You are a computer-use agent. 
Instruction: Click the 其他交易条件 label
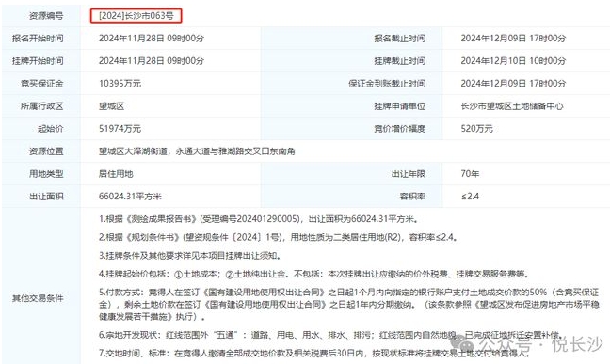click(x=38, y=298)
